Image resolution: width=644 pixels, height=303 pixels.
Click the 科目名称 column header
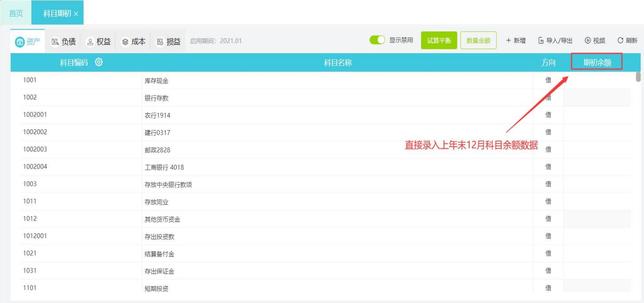[x=337, y=63]
